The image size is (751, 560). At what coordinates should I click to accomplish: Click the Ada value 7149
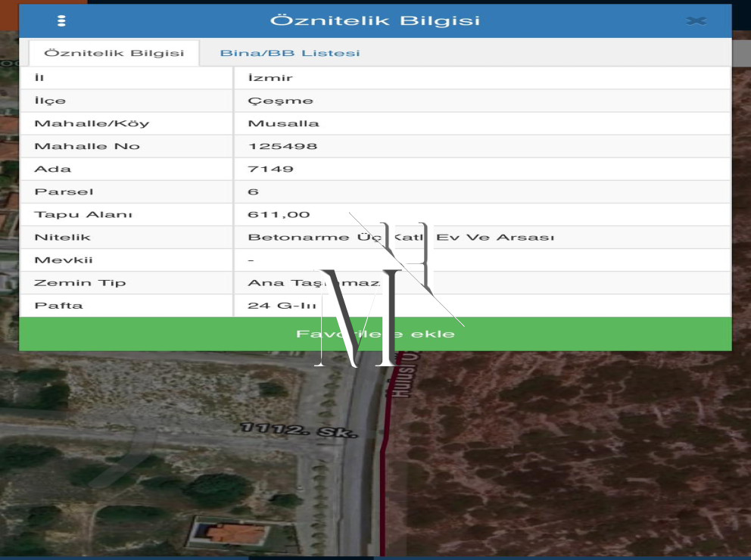(270, 169)
